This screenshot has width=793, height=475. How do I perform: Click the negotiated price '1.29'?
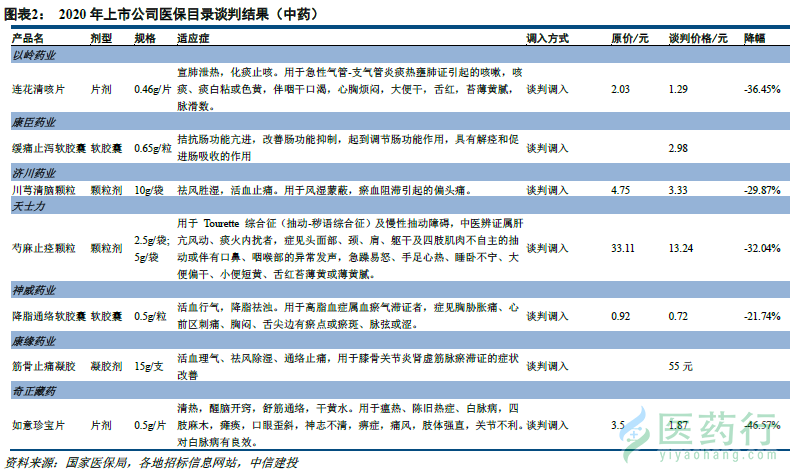pos(678,89)
